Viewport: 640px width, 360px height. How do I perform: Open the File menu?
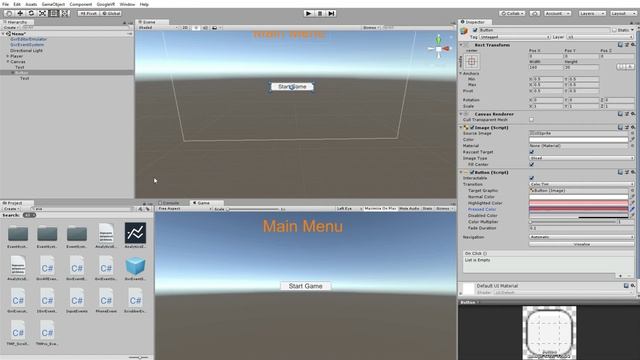(x=5, y=4)
